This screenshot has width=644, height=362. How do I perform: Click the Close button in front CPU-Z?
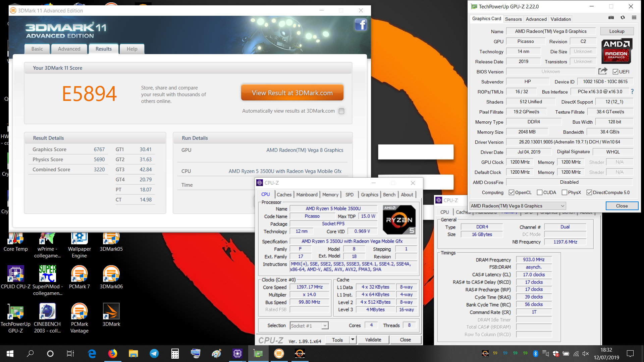tap(405, 340)
